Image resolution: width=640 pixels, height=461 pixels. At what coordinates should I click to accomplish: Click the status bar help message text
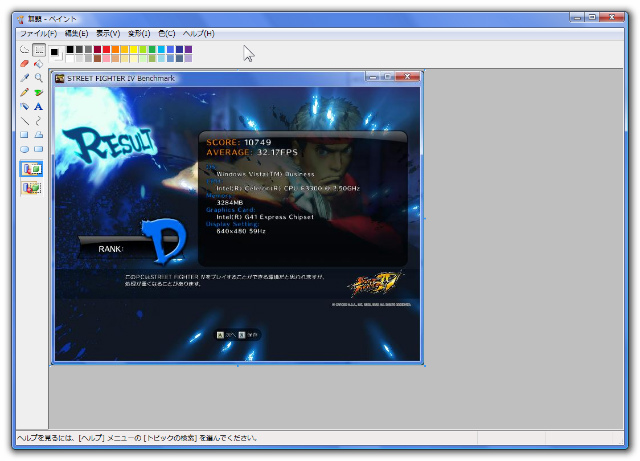coord(137,438)
